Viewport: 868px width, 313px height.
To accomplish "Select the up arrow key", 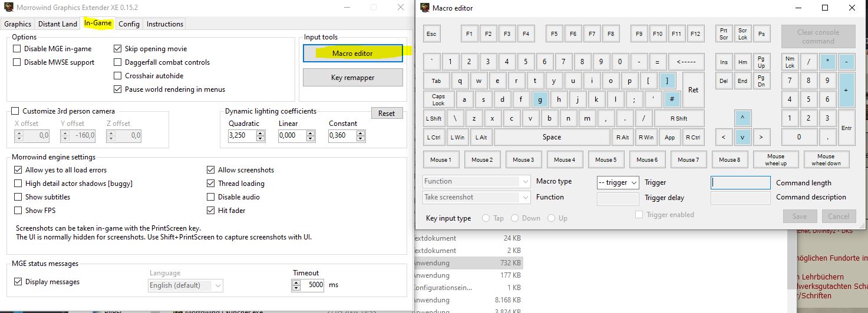I will [x=742, y=118].
